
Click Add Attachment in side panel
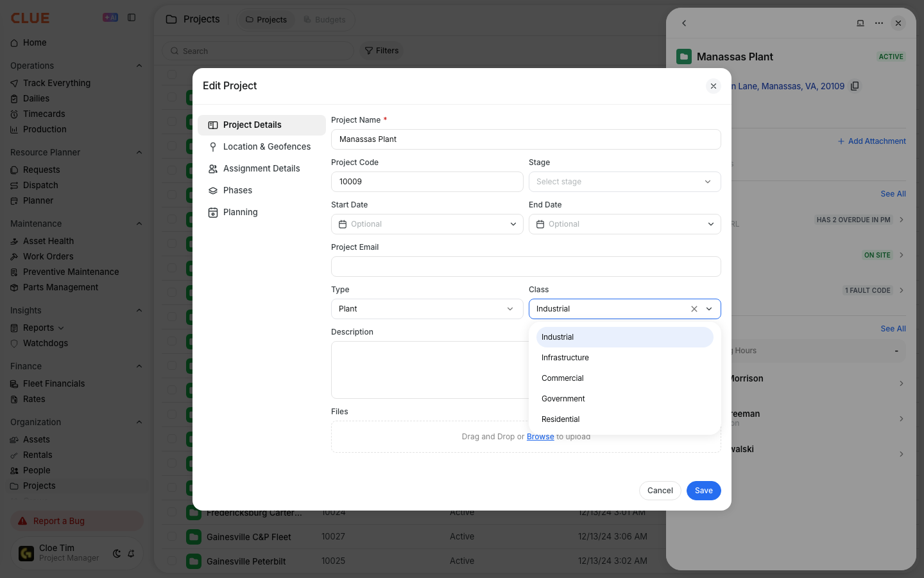pos(872,141)
